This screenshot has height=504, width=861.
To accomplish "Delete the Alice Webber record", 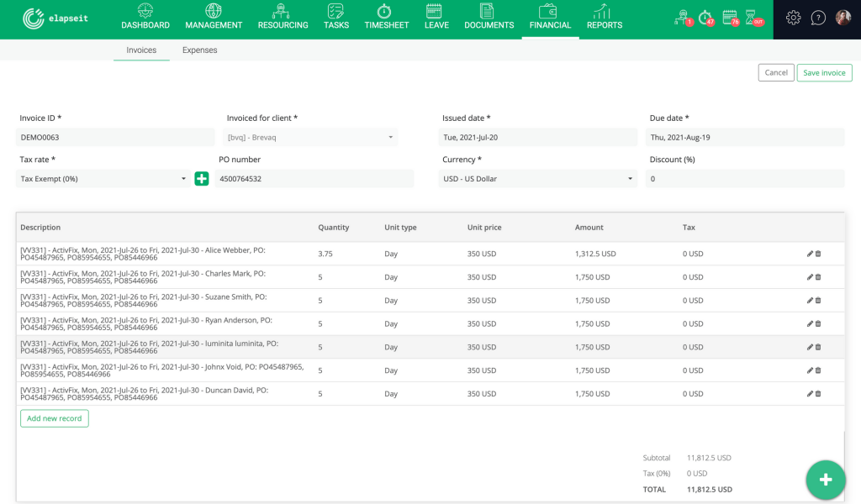I will (818, 254).
